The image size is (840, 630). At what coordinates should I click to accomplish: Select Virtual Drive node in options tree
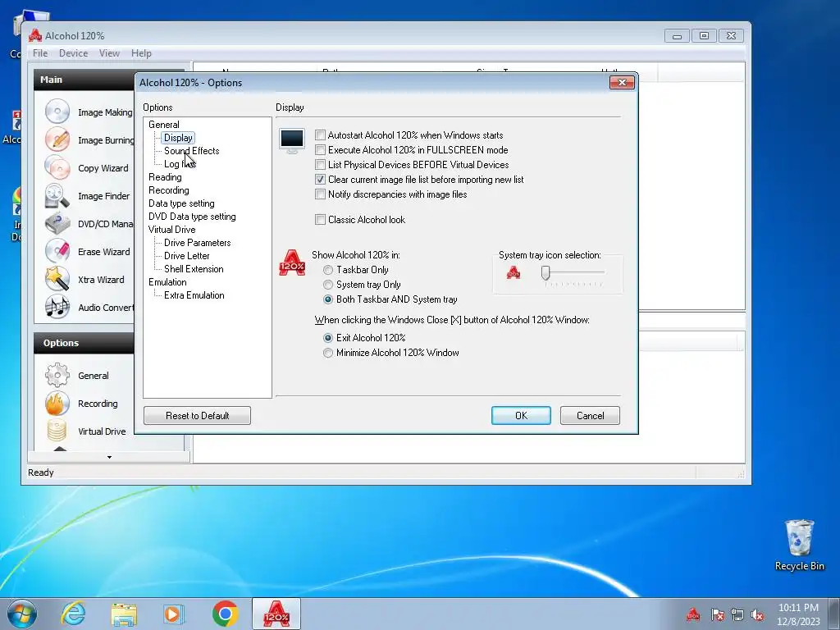click(x=172, y=230)
